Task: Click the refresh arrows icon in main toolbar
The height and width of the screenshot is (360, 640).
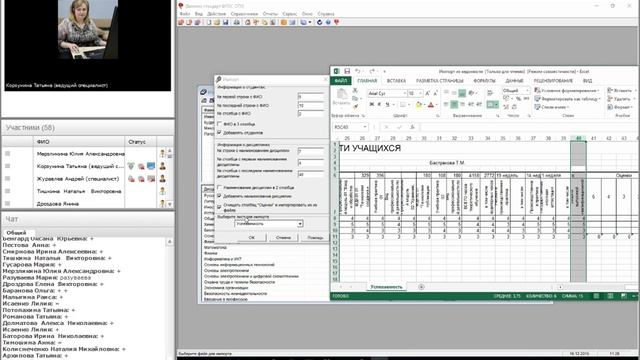Action: [320, 22]
